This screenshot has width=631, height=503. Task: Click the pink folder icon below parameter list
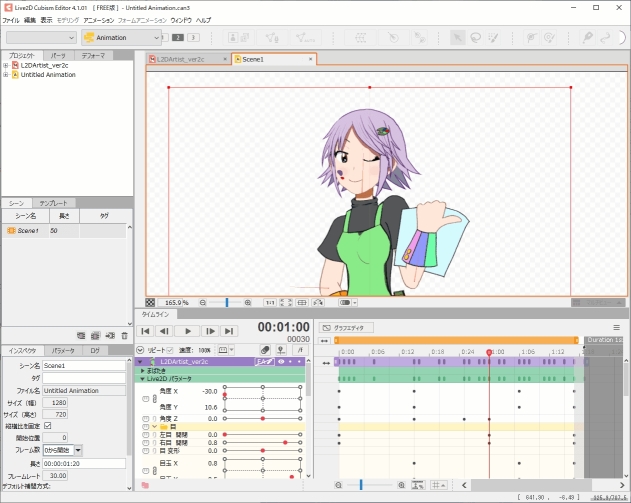[x=145, y=485]
